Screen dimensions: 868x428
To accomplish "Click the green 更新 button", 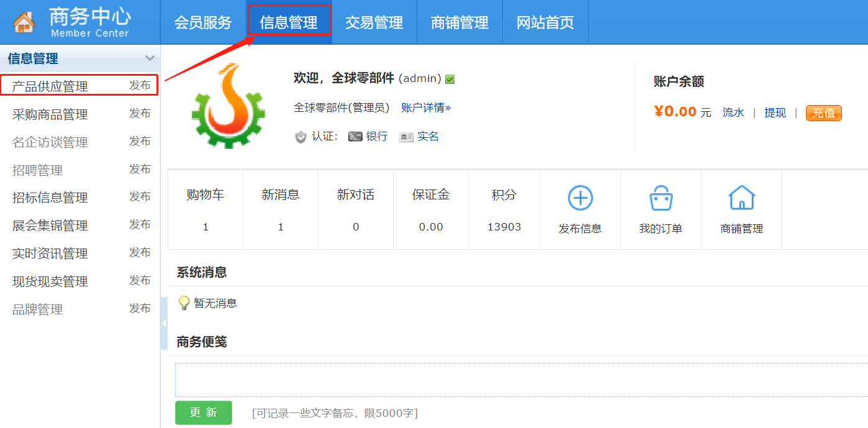I will [x=204, y=412].
